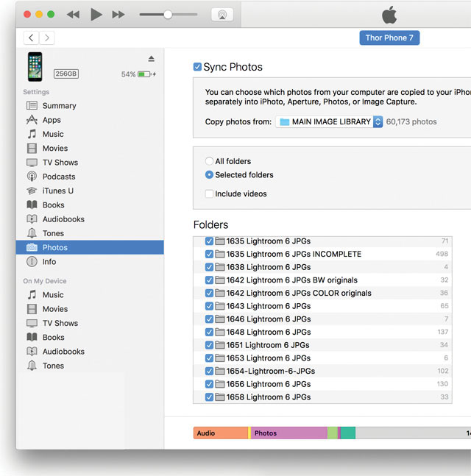
Task: Click the Photos segment of storage bar
Action: [x=289, y=433]
